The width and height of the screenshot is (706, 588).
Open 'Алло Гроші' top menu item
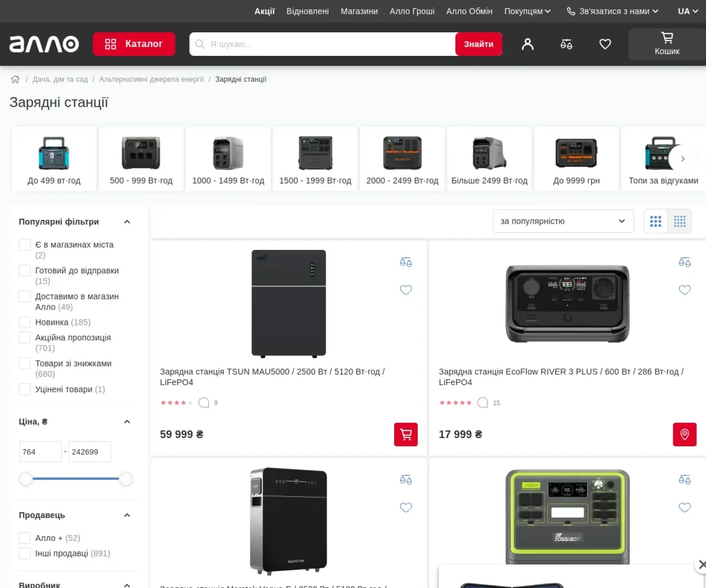[412, 11]
